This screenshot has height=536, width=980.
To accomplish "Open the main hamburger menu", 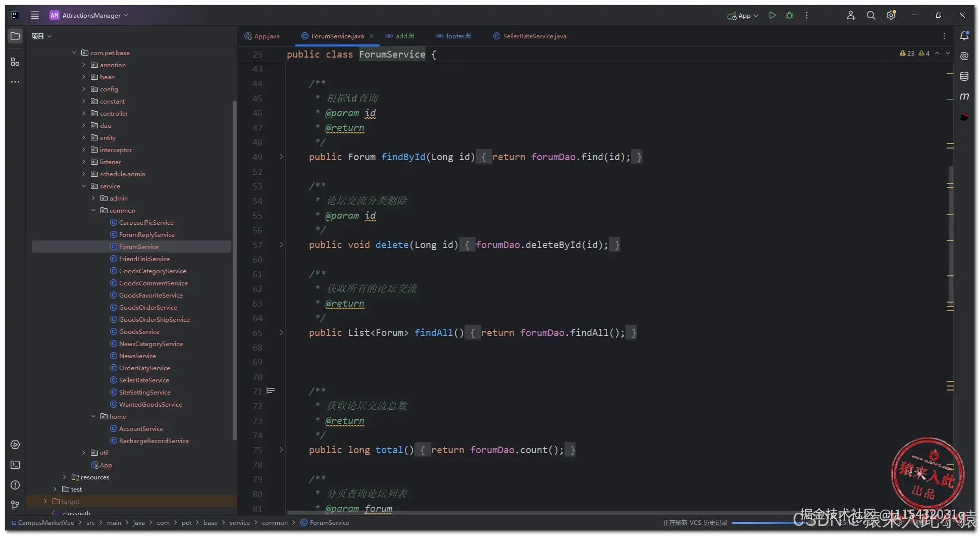I will (35, 15).
